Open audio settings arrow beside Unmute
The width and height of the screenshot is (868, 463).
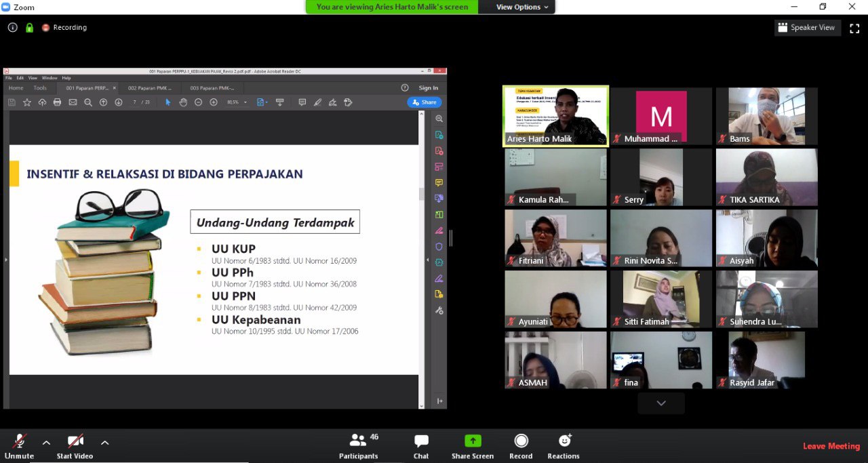coord(46,443)
